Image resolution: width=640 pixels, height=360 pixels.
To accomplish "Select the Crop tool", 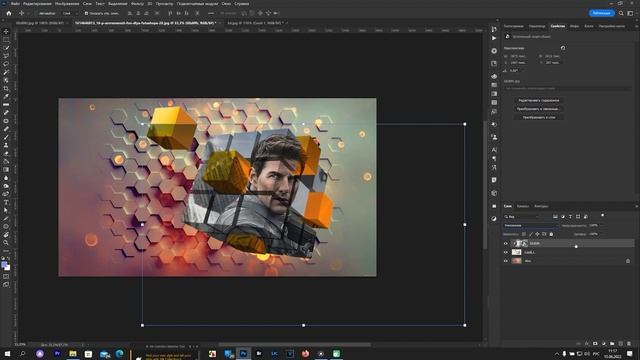I will 6,88.
